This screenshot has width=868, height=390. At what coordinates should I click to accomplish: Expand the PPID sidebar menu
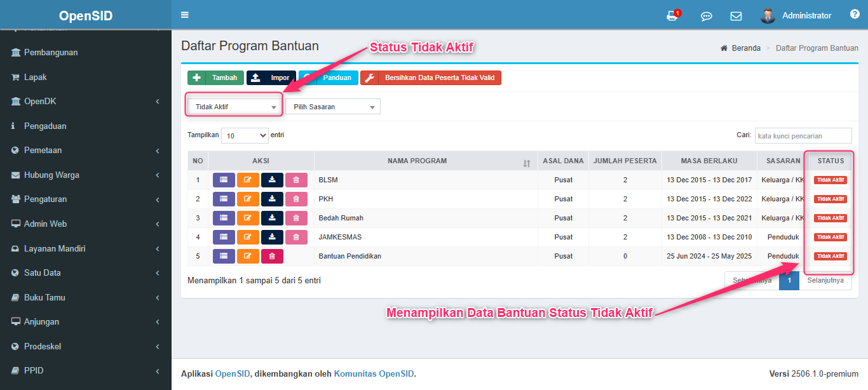tap(86, 370)
